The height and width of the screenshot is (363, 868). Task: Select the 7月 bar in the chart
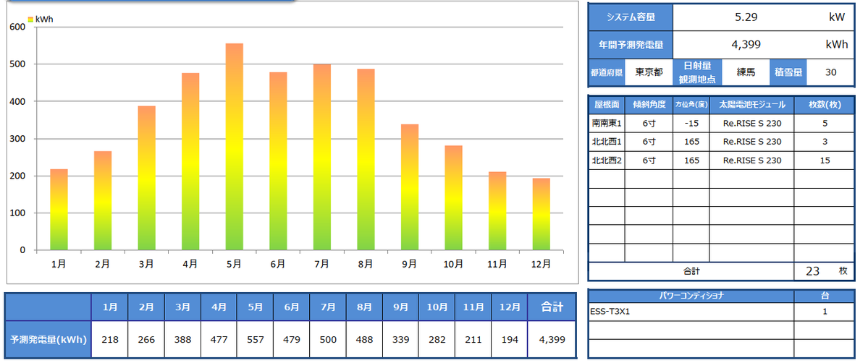pos(321,157)
